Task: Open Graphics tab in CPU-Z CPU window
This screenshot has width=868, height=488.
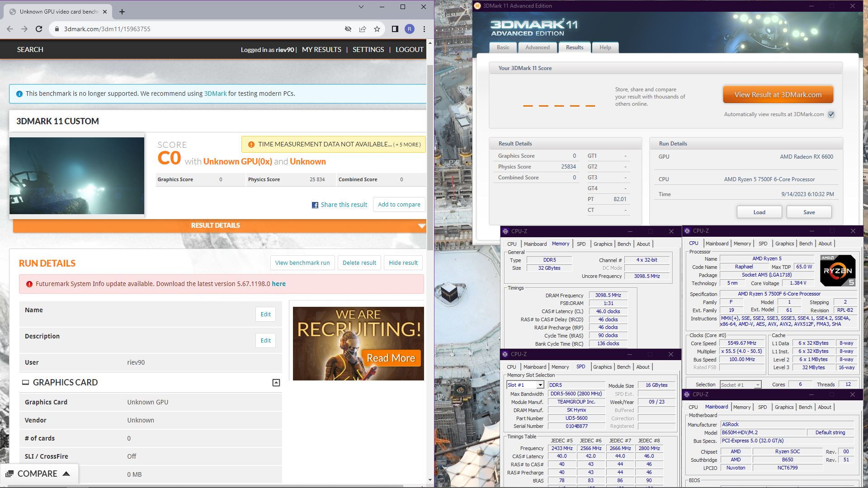Action: pyautogui.click(x=784, y=244)
